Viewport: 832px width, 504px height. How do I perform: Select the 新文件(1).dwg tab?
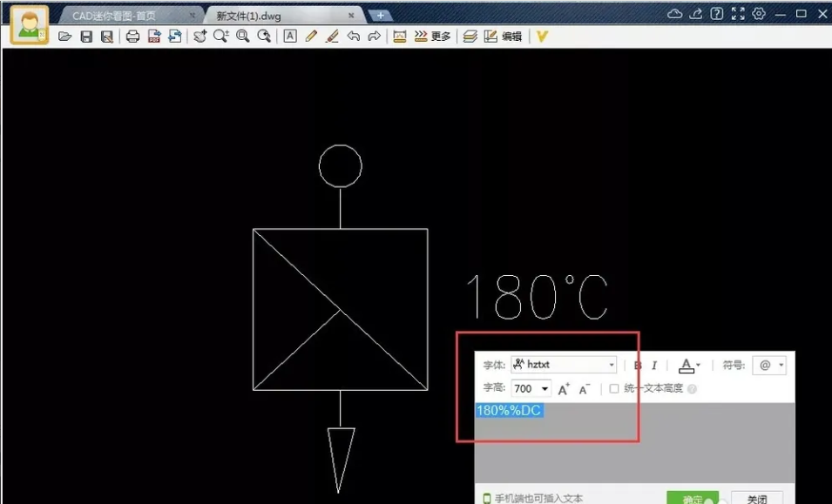261,16
